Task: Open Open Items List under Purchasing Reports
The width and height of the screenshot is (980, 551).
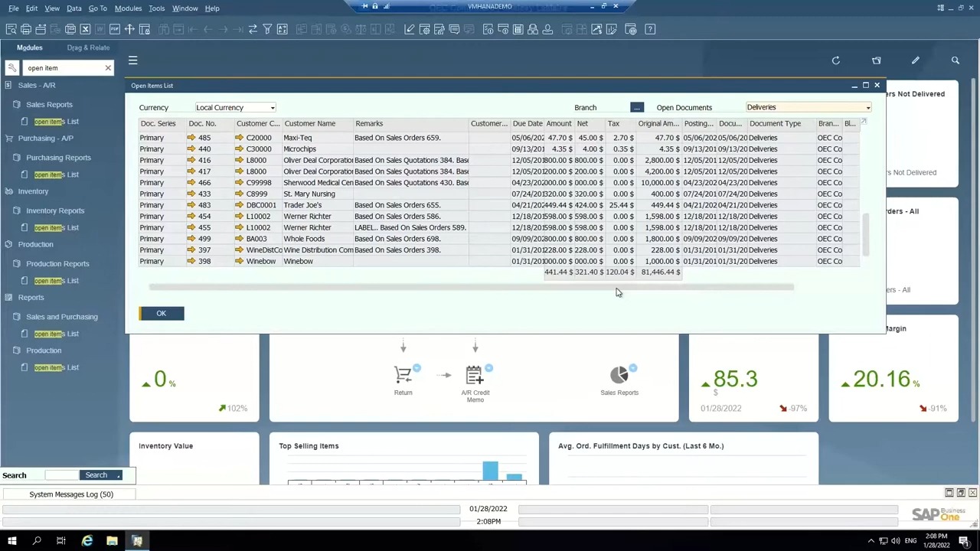Action: [56, 174]
